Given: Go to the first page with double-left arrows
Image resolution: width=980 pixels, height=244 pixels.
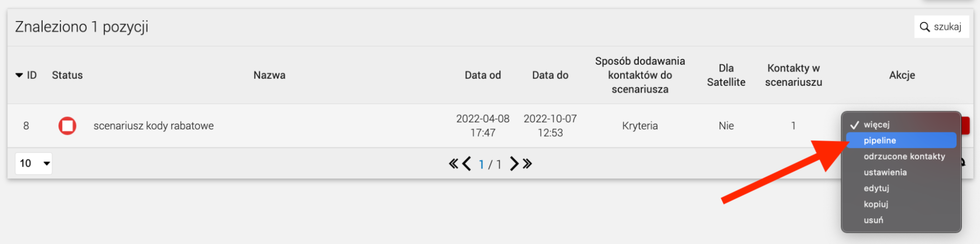Looking at the screenshot, I should [453, 163].
